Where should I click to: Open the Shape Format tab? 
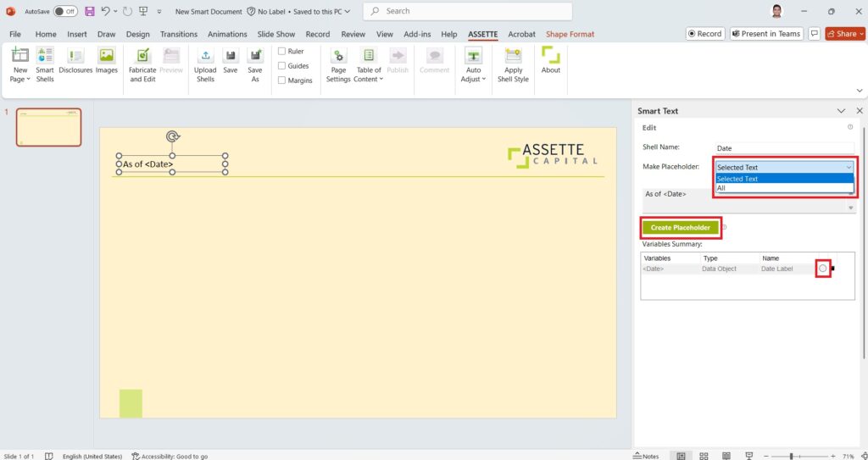(x=570, y=35)
